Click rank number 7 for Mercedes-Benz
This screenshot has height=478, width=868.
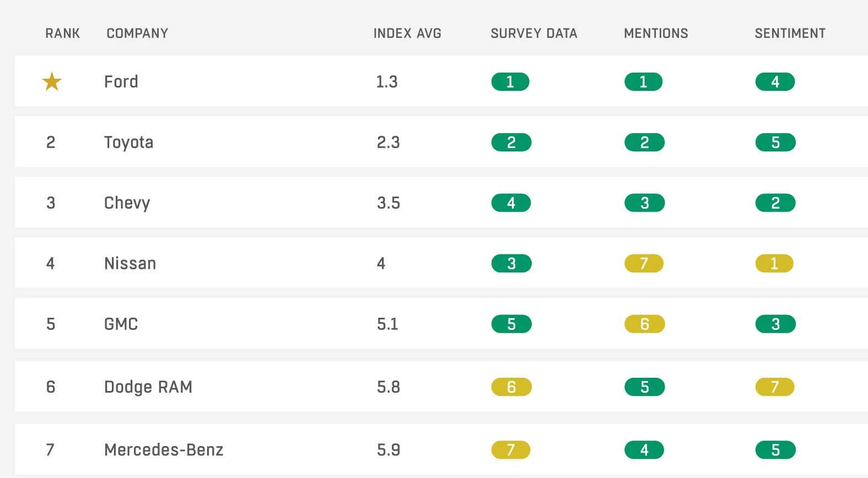[x=50, y=450]
